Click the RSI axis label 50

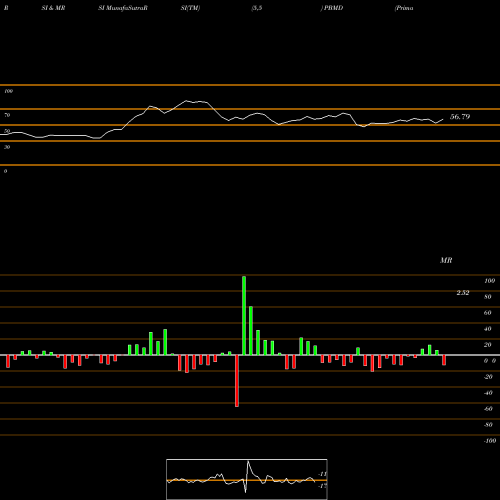tap(7, 131)
